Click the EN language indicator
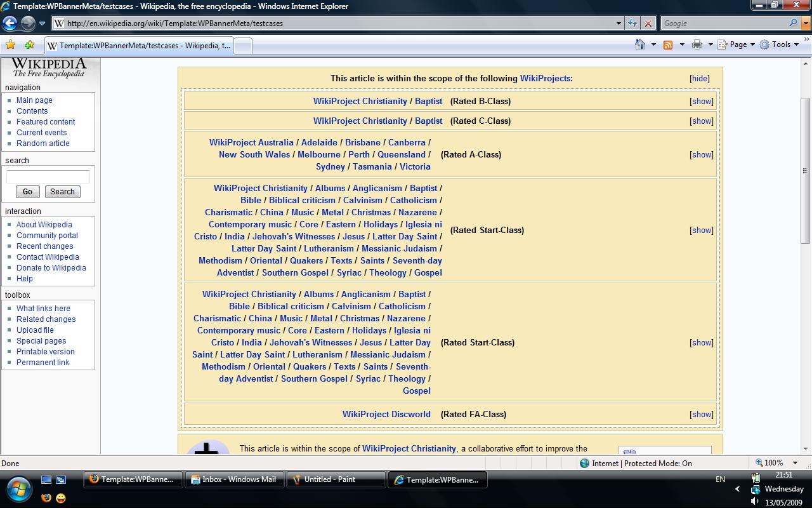 coord(720,479)
